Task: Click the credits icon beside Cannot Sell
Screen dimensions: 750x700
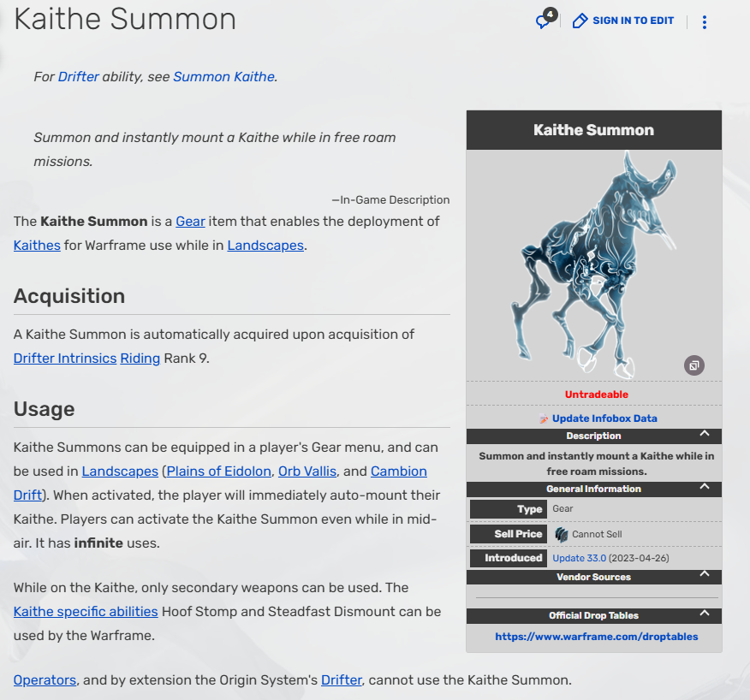Action: (x=562, y=534)
